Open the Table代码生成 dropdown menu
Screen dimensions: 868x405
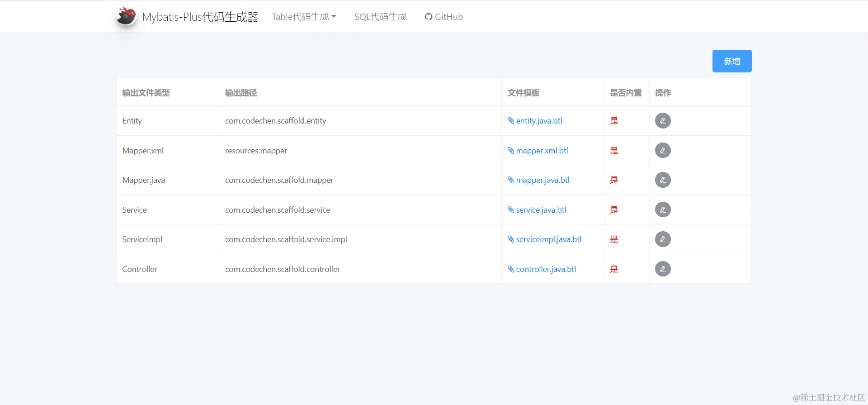(304, 17)
